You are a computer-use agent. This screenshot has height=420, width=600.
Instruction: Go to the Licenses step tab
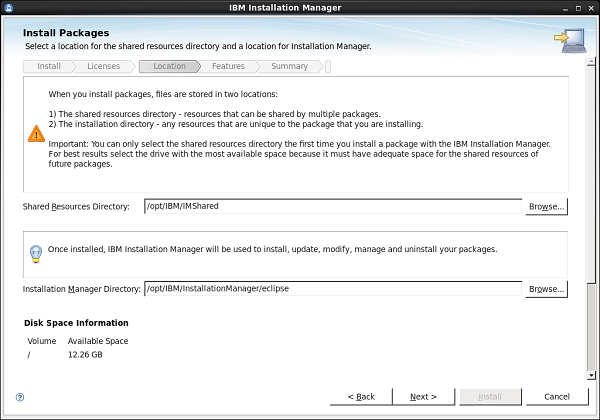[103, 66]
